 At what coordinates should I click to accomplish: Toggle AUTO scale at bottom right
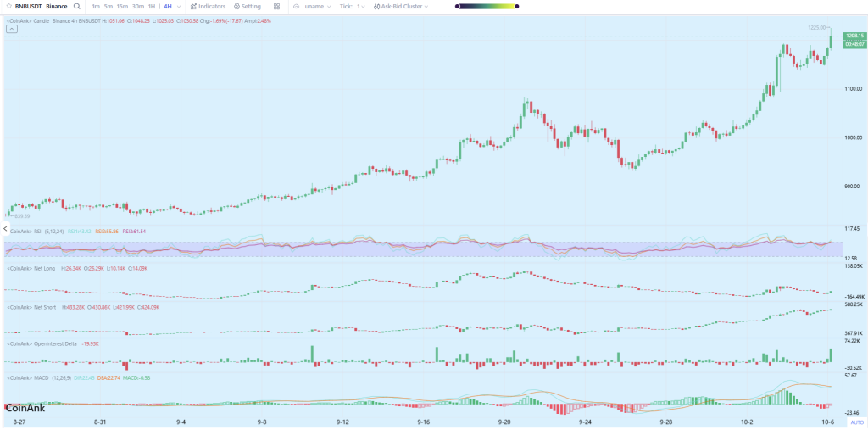(856, 422)
